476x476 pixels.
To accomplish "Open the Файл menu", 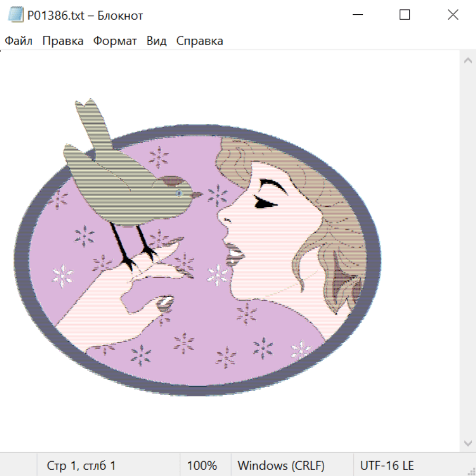I will coord(19,41).
